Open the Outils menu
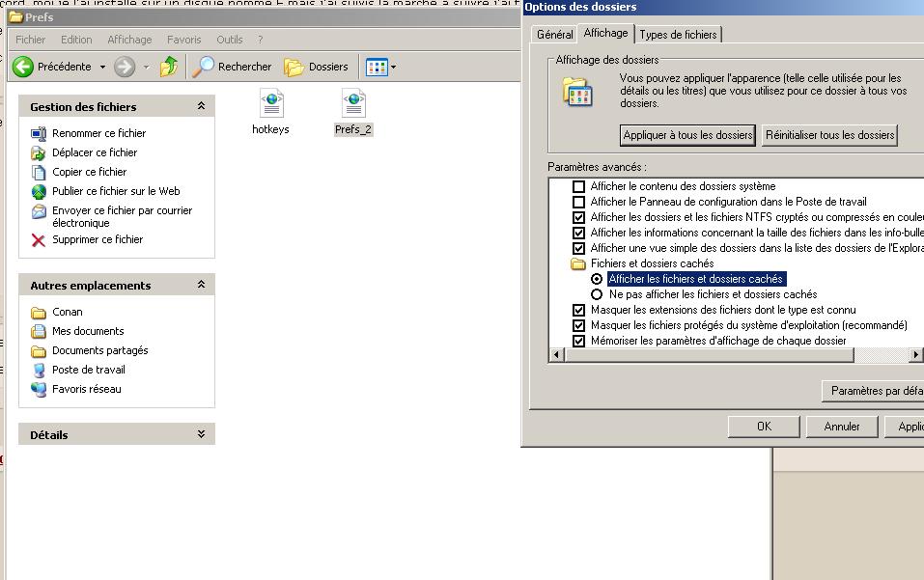The image size is (924, 580). pyautogui.click(x=229, y=40)
